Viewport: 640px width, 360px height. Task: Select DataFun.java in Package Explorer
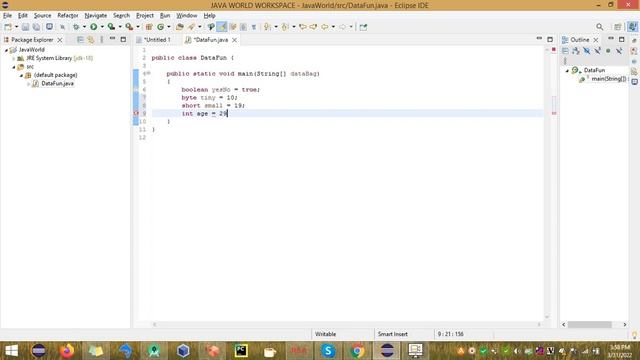pos(57,84)
